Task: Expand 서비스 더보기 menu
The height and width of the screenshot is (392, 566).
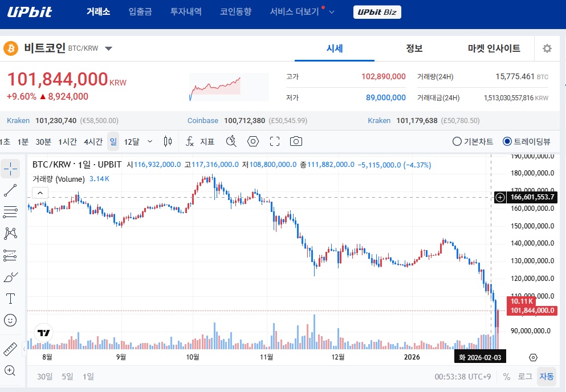Action: point(302,11)
